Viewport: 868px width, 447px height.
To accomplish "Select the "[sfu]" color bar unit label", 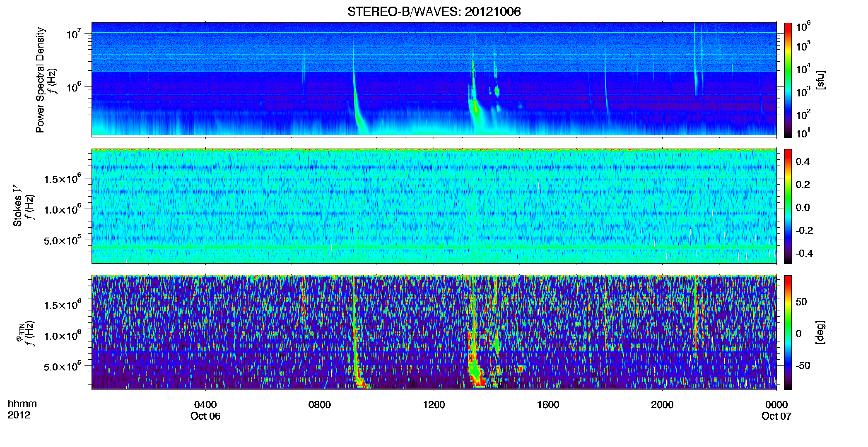I will (820, 80).
